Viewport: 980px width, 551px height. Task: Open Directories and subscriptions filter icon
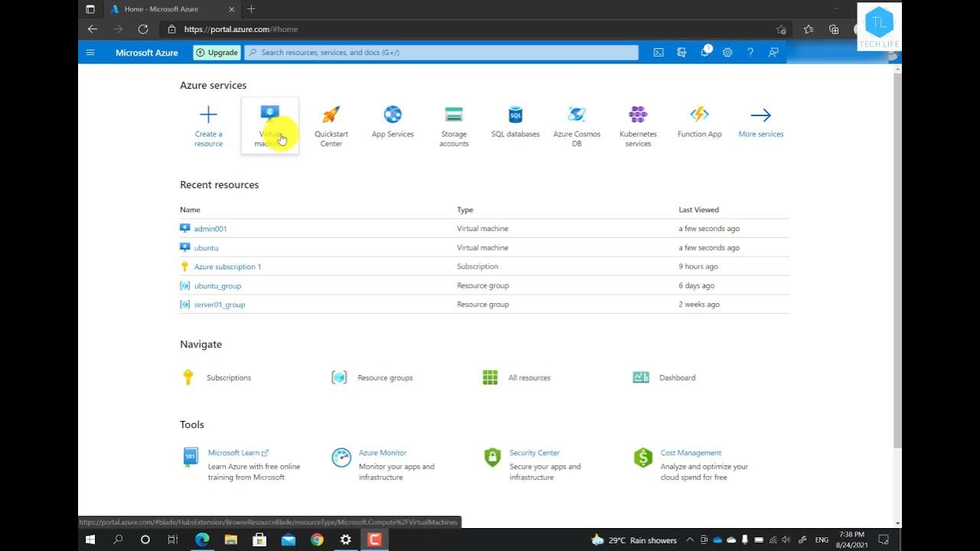pos(681,53)
